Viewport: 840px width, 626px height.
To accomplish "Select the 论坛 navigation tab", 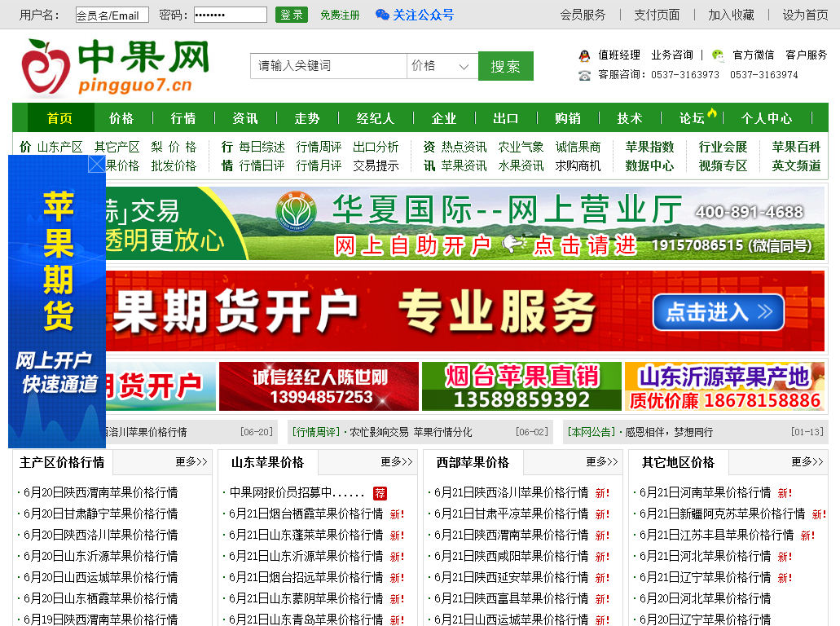I will point(692,118).
